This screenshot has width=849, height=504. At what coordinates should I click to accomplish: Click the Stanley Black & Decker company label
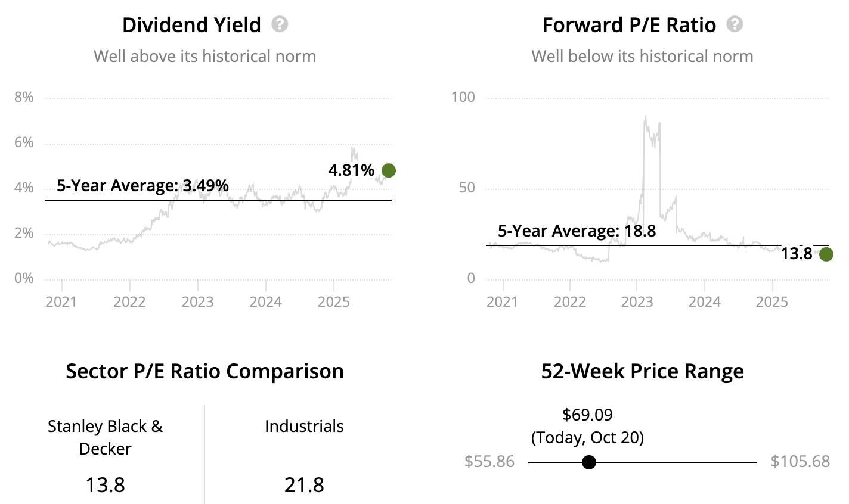point(105,437)
